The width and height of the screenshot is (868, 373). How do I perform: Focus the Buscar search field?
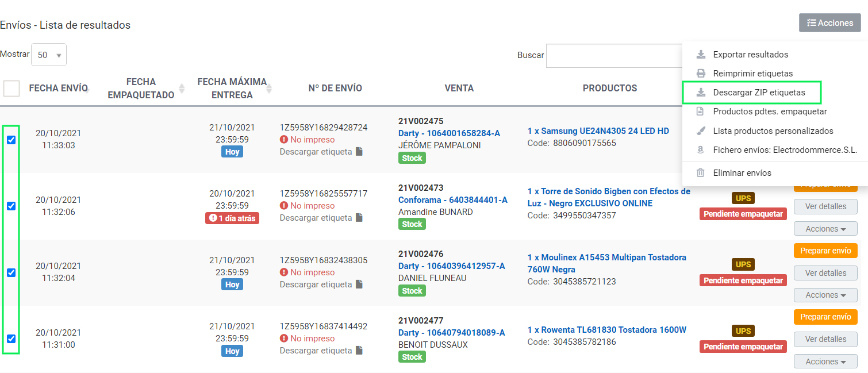click(614, 56)
